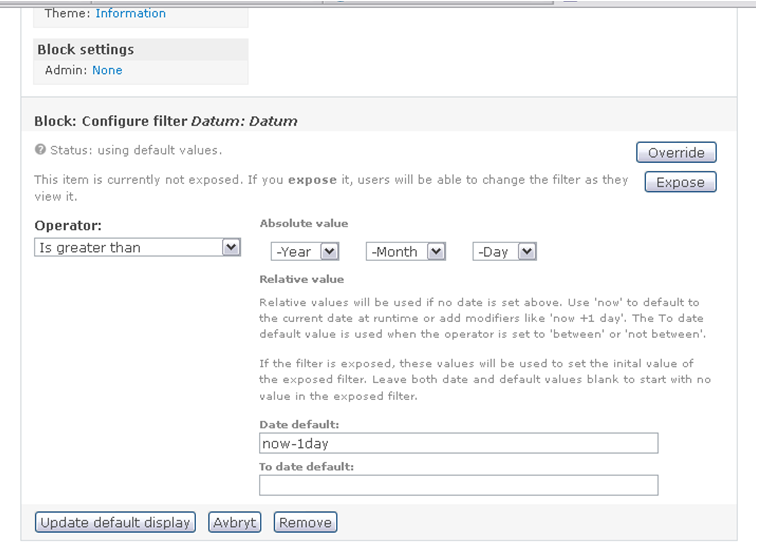Select the Block settings heading
Viewport: 757px width, 558px height.
pyautogui.click(x=85, y=49)
